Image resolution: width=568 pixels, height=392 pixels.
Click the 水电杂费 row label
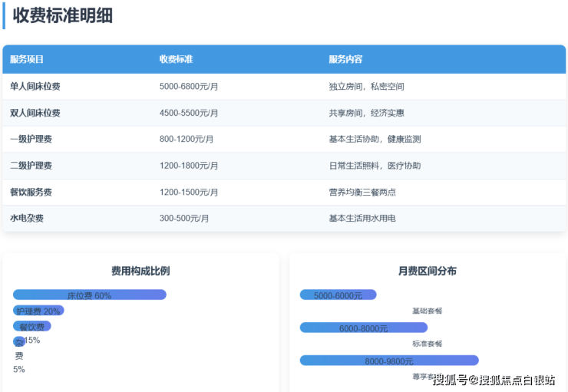(x=27, y=218)
